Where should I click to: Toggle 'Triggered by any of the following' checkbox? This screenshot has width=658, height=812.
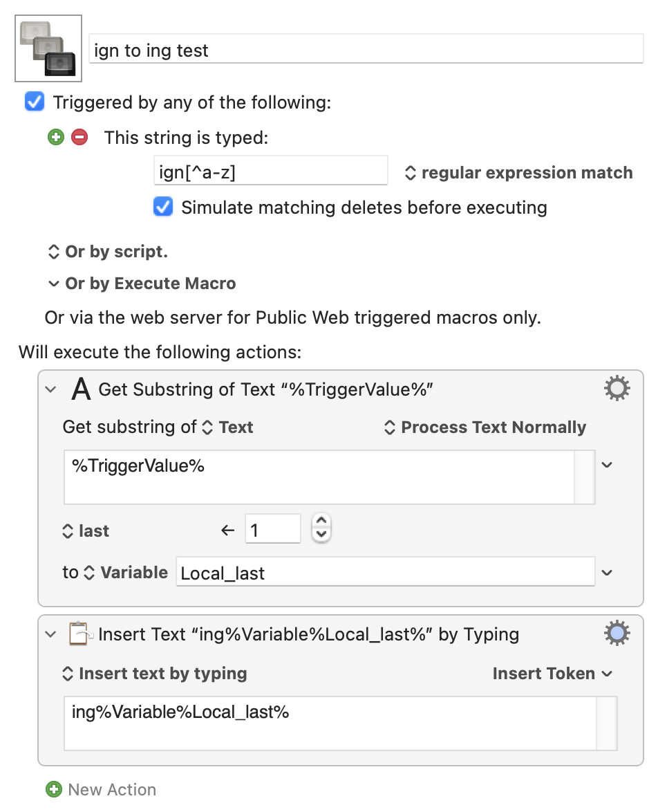pyautogui.click(x=35, y=102)
